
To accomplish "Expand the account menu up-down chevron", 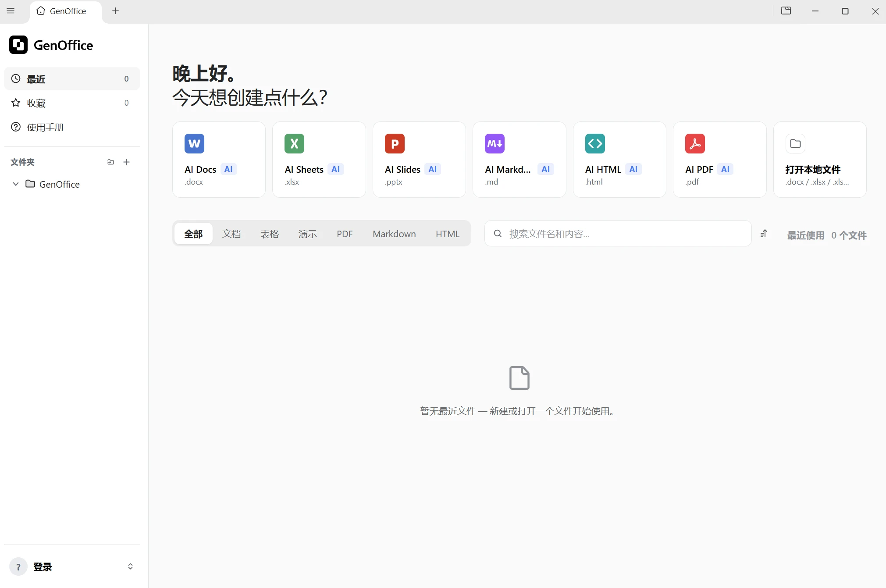I will 130,567.
